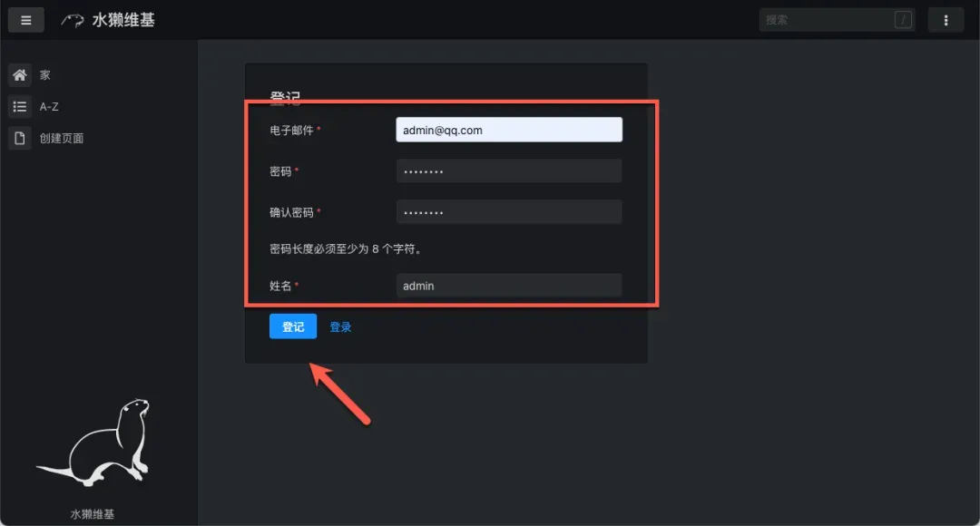Click the 确认密码 confirm password field

[509, 212]
